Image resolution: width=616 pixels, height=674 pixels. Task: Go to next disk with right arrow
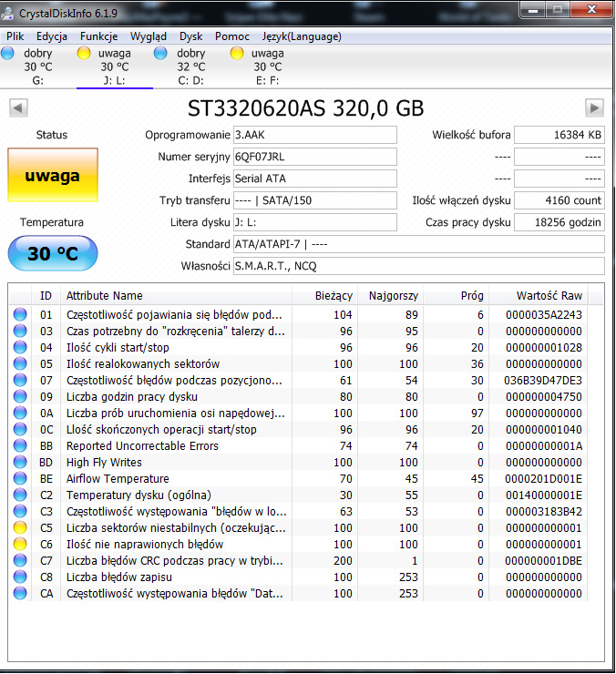pyautogui.click(x=594, y=107)
